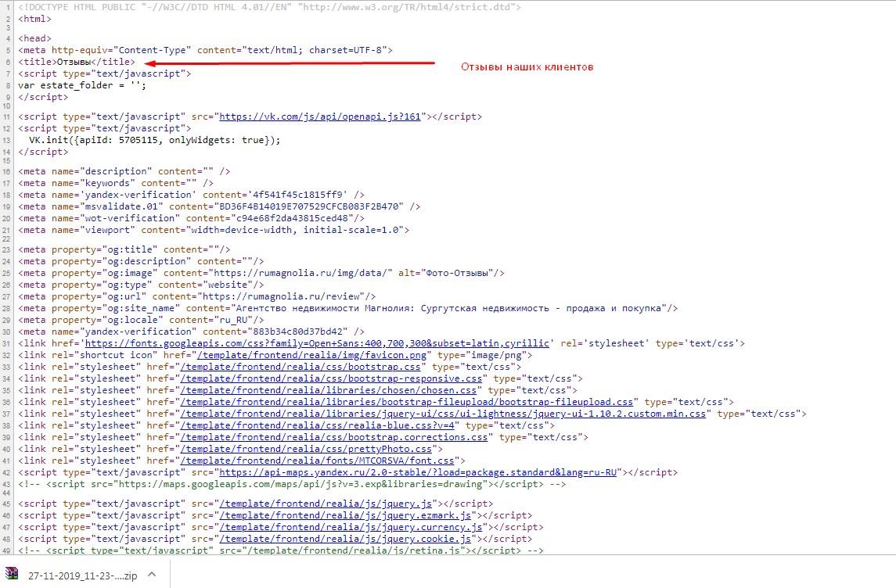
Task: Click the meta keywords line
Action: coord(116,183)
